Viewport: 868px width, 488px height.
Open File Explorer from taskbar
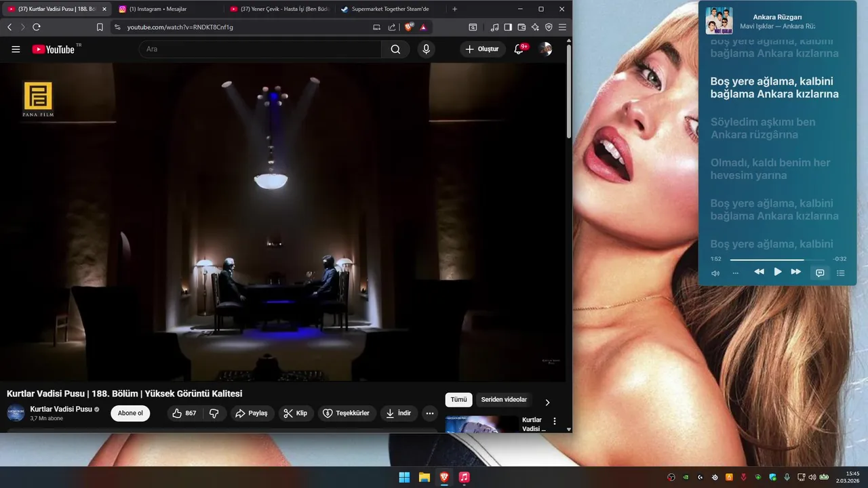tap(425, 477)
